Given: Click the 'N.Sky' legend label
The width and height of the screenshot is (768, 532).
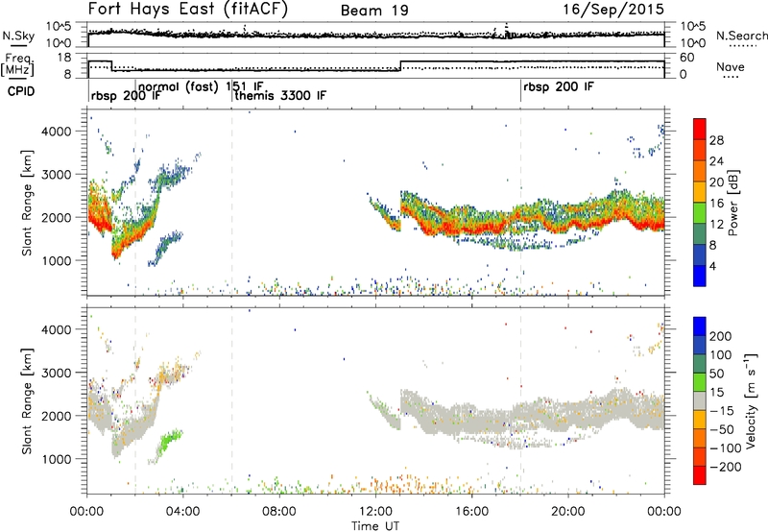Looking at the screenshot, I should click(18, 36).
